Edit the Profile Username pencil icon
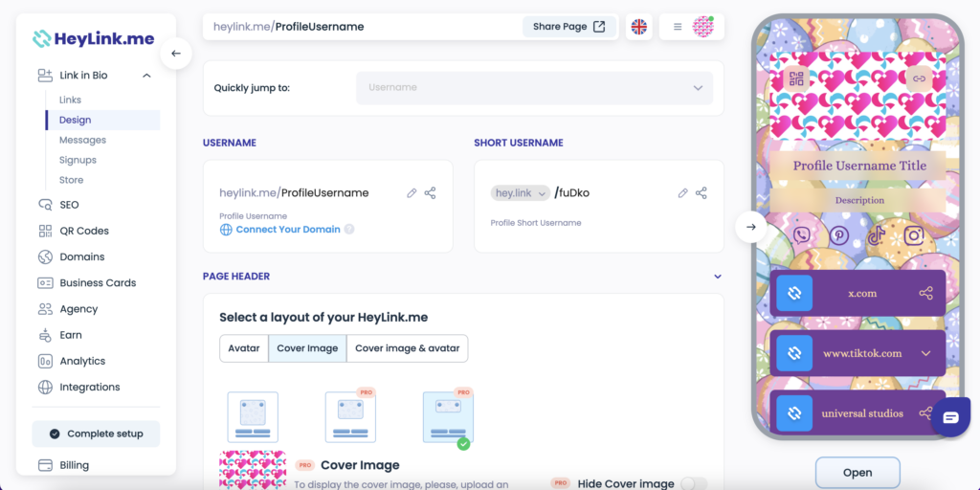 (412, 193)
